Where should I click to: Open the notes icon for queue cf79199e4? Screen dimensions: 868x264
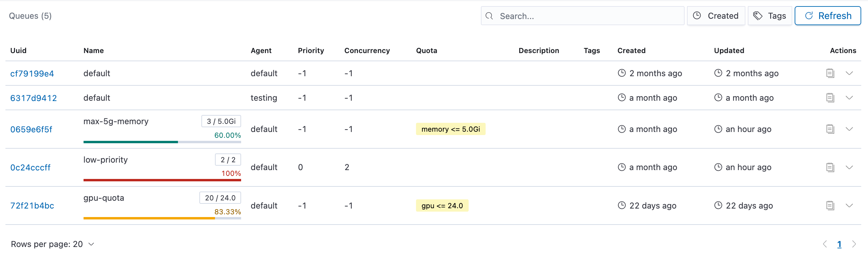tap(830, 73)
